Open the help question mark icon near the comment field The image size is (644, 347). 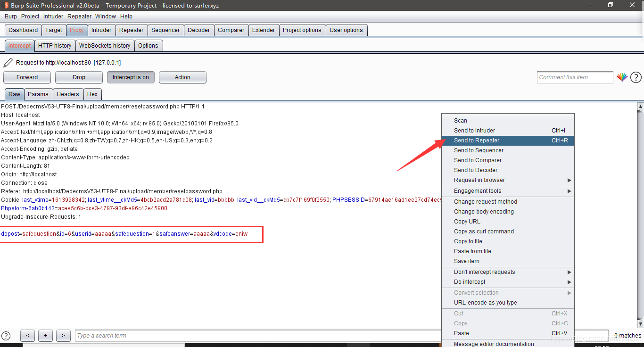tap(636, 77)
